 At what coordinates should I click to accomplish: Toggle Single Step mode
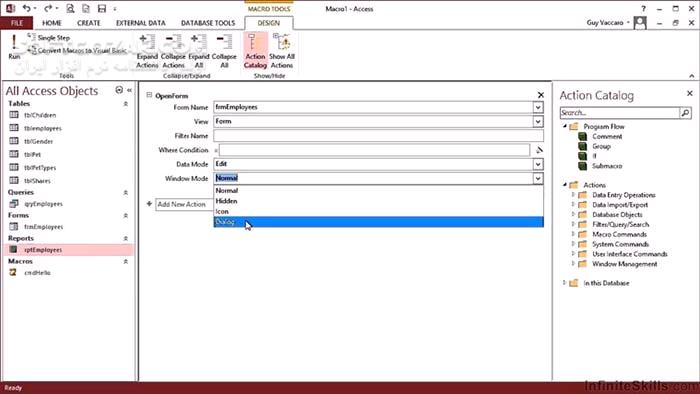click(x=49, y=38)
